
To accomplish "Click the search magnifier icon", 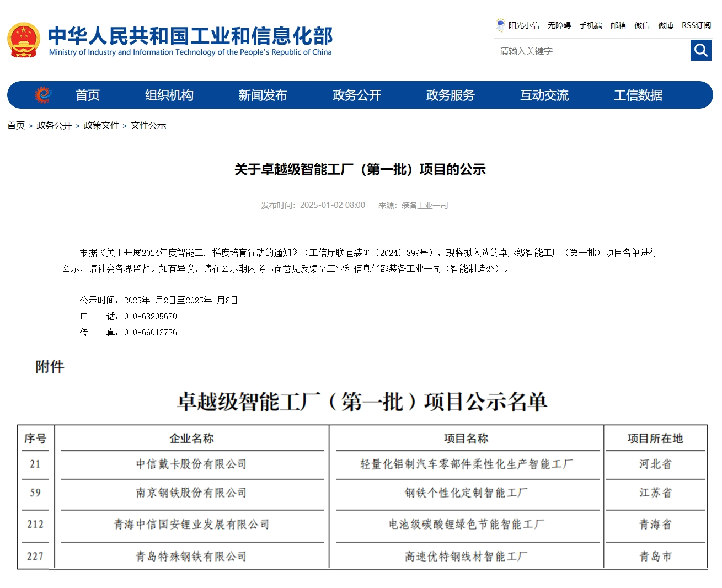I will (x=700, y=50).
